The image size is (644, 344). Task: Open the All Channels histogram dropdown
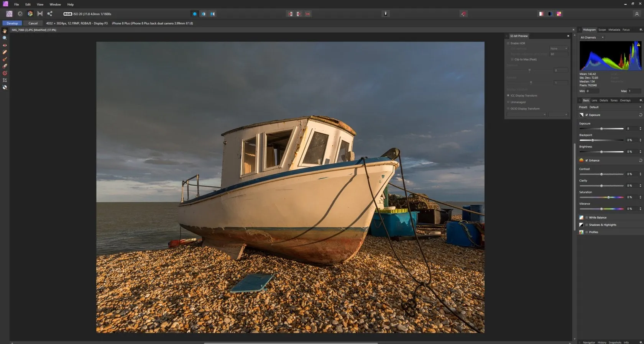tap(592, 38)
